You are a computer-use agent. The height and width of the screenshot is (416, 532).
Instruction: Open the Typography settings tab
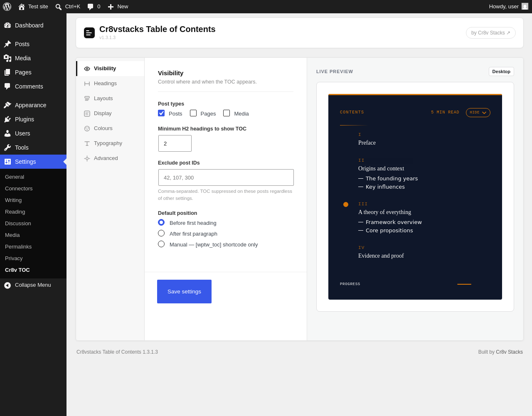pos(111,143)
